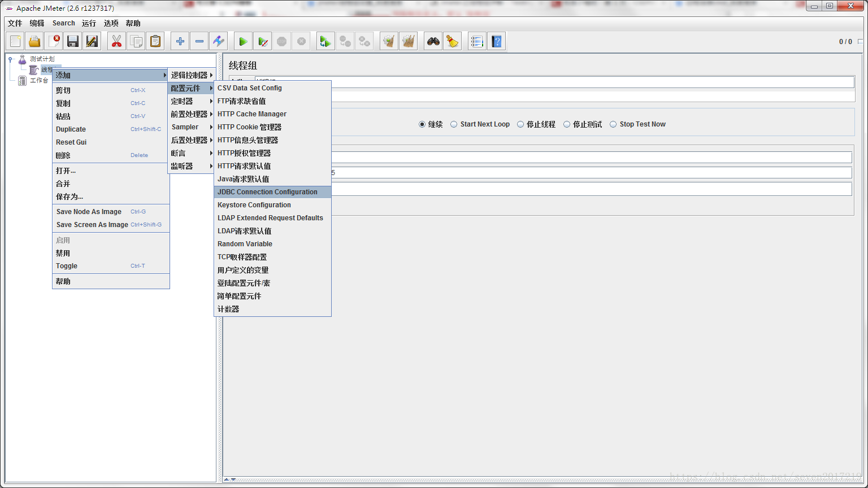The height and width of the screenshot is (488, 868).
Task: Click the greyed Shutdown icon
Action: pyautogui.click(x=301, y=41)
